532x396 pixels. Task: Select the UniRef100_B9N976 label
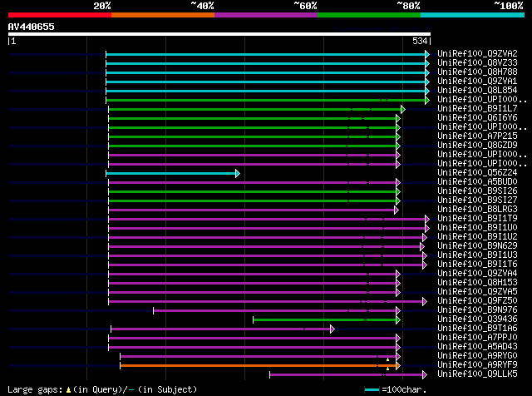477,310
